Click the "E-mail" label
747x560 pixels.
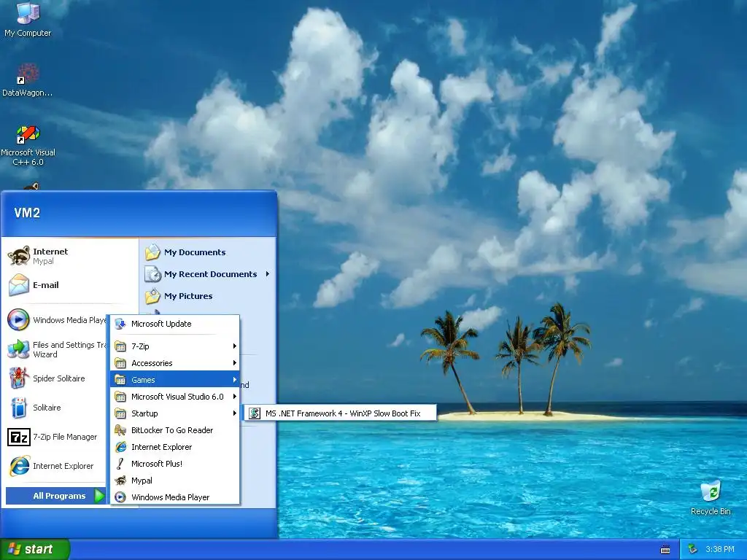(46, 285)
